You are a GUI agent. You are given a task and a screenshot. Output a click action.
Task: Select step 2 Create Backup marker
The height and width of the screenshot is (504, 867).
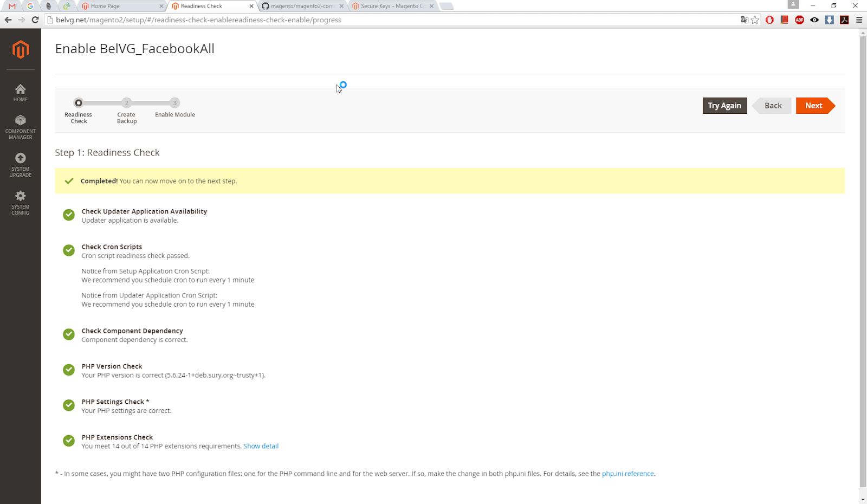click(x=127, y=103)
